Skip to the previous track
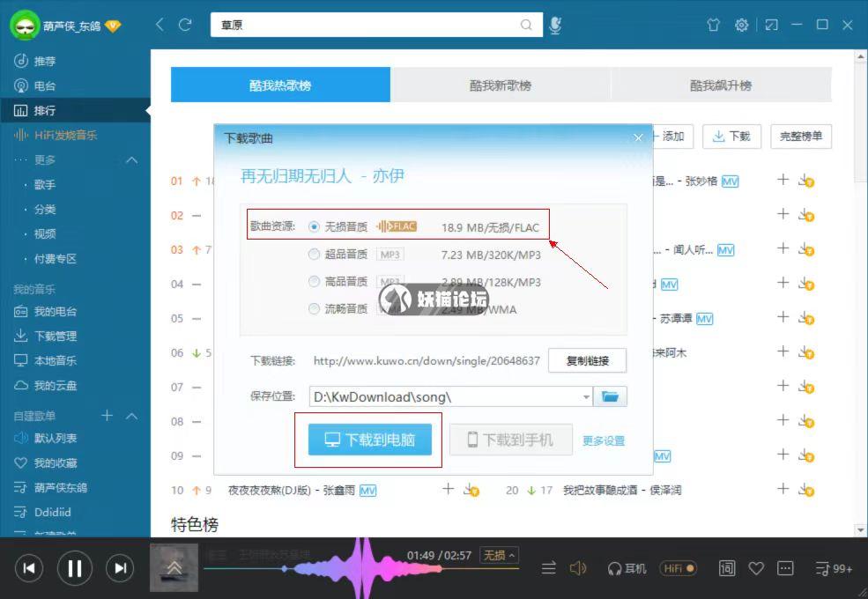The width and height of the screenshot is (868, 599). pyautogui.click(x=29, y=568)
